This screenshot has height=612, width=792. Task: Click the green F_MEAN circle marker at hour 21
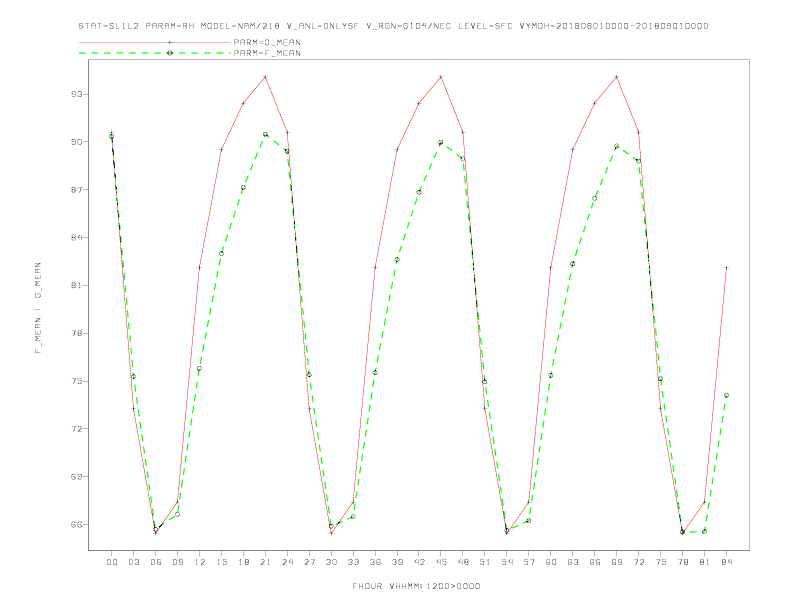(x=265, y=134)
